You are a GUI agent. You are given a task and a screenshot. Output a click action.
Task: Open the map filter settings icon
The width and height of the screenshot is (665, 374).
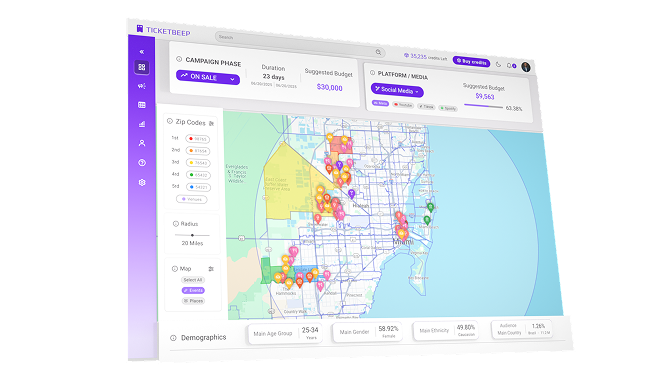point(211,269)
